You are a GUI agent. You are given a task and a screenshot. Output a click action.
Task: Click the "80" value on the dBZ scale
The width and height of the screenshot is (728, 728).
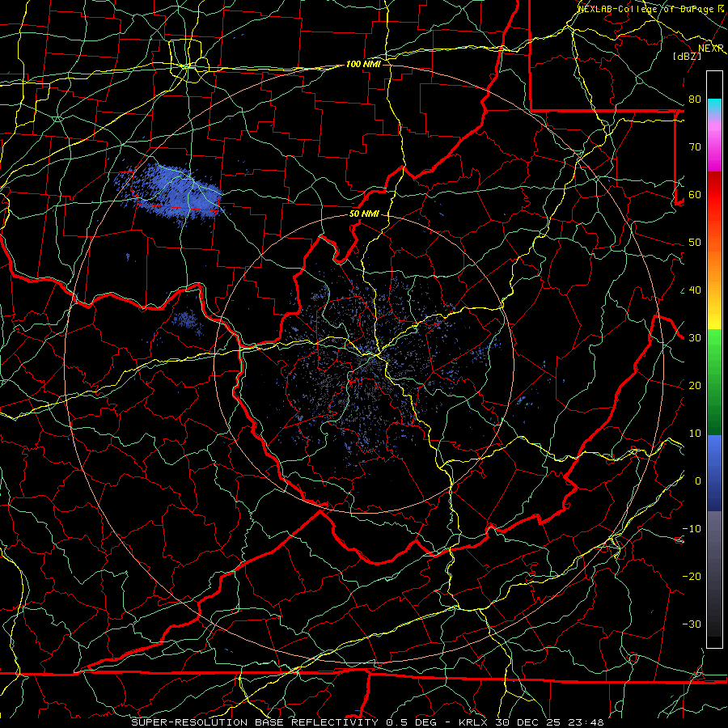695,99
